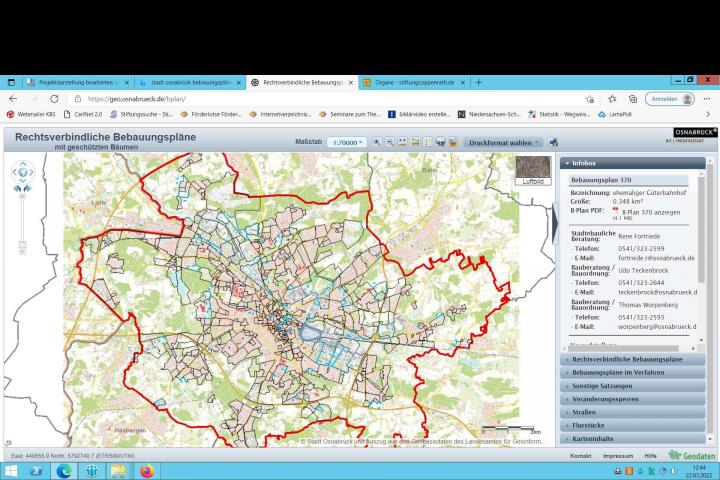The image size is (720, 480).
Task: Open Firefox from the Windows taskbar
Action: pyautogui.click(x=146, y=471)
